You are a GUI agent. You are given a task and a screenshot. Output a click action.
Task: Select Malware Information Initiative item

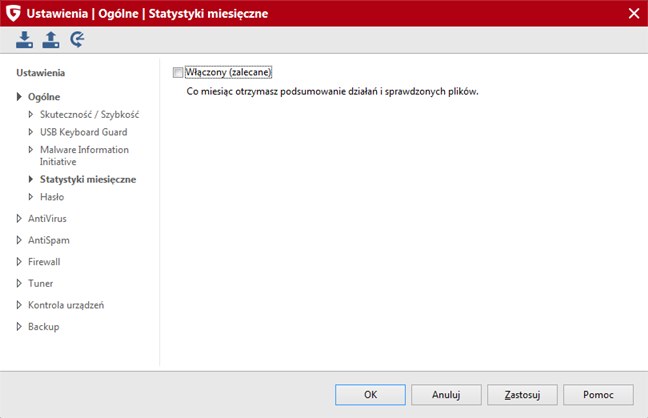(84, 155)
